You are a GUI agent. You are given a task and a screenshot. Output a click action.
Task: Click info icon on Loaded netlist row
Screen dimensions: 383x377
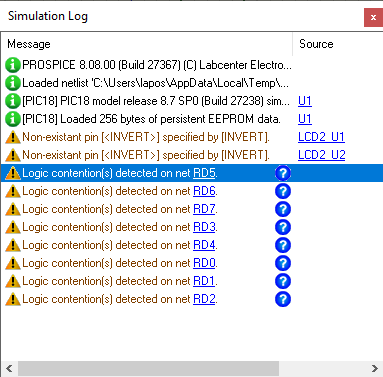(x=13, y=83)
